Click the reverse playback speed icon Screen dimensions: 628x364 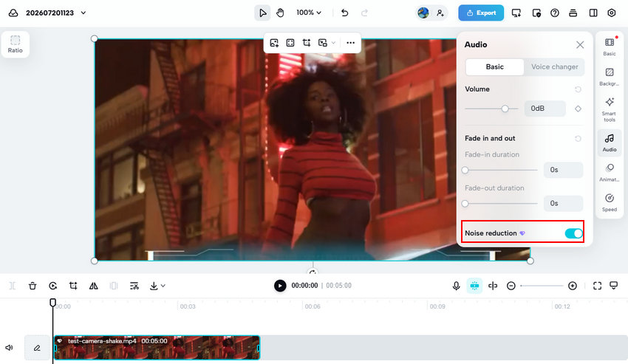(x=53, y=286)
